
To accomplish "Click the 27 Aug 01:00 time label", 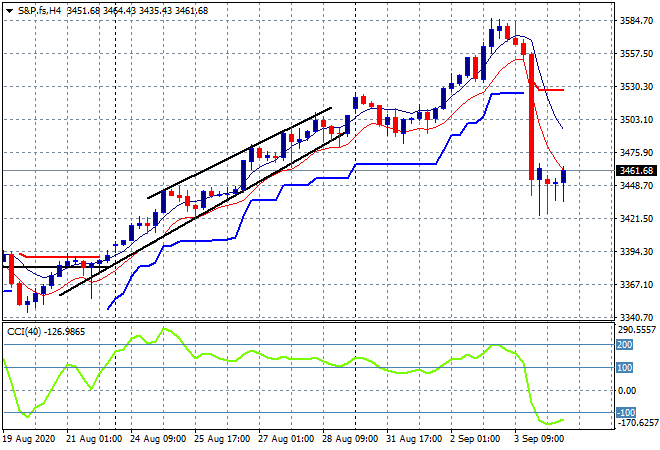I will [286, 439].
